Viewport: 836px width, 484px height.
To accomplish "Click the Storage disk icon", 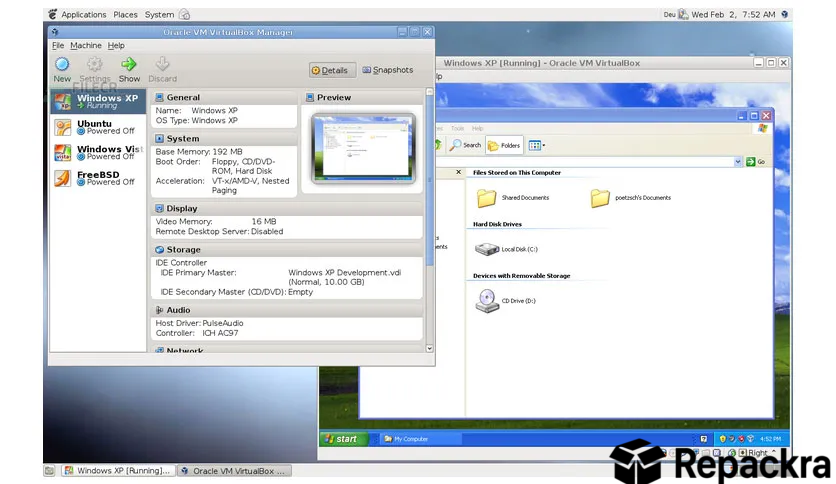I will (159, 249).
